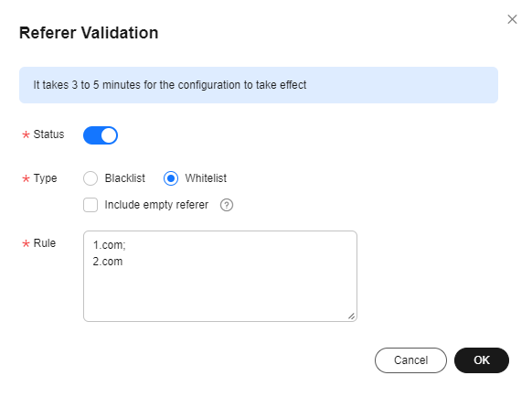532x397 pixels.
Task: Click the empty area of the Rule text box
Action: (220, 292)
